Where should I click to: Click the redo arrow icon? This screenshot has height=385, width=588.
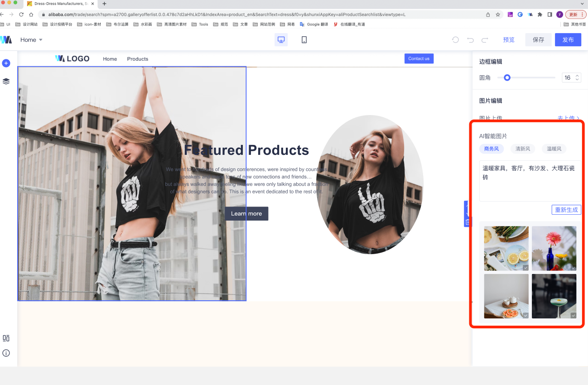[485, 40]
